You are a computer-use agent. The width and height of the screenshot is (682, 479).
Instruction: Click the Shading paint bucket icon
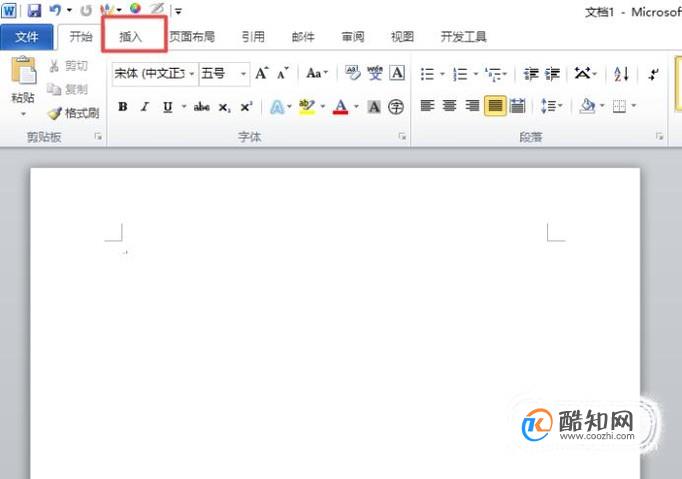(x=588, y=106)
